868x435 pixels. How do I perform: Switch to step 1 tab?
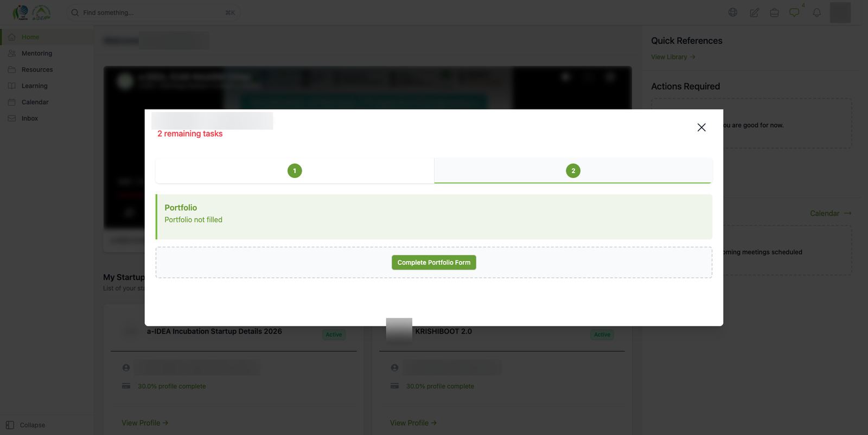tap(295, 171)
